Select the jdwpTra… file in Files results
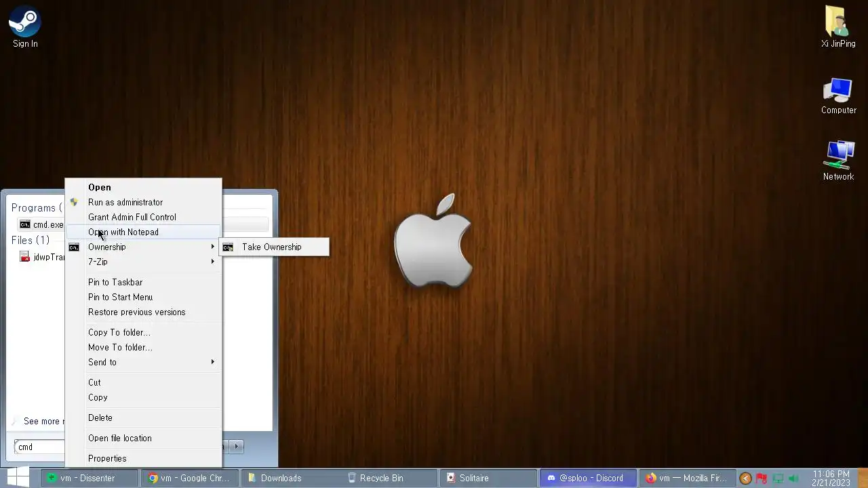The image size is (868, 488). [41, 257]
